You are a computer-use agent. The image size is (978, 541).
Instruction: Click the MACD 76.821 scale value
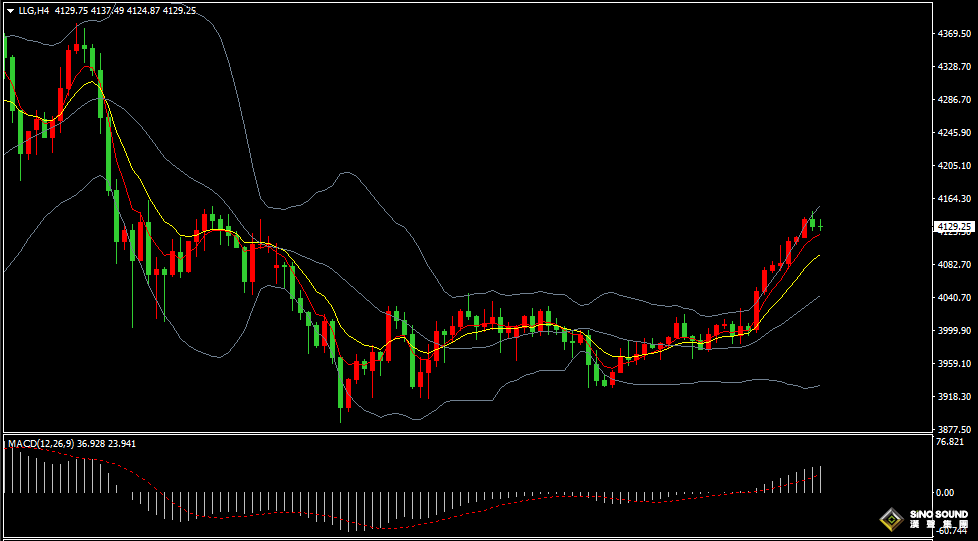949,442
